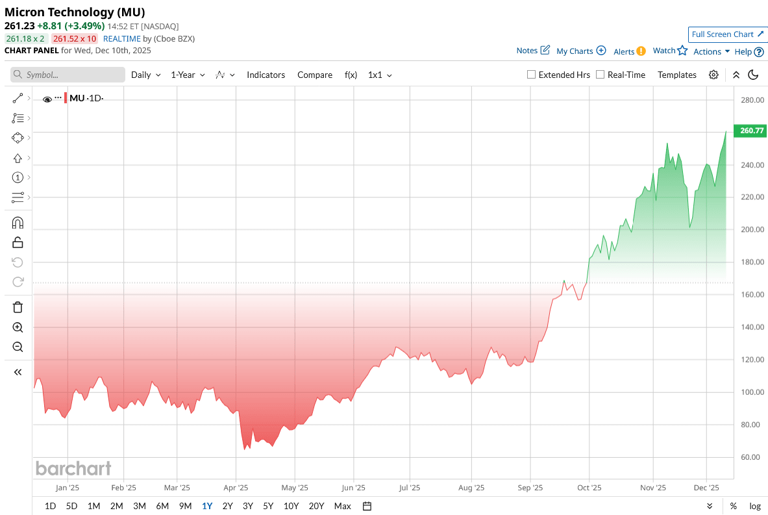Select the trend line drawing tool
This screenshot has height=515, width=768.
click(17, 98)
